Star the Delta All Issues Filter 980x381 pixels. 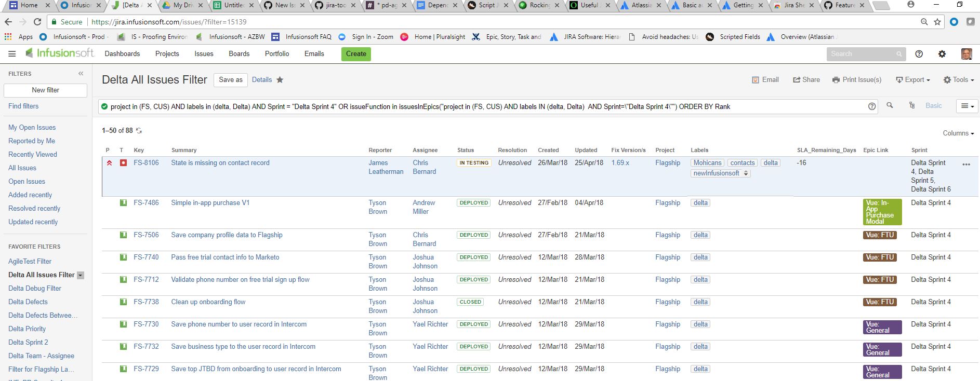[280, 79]
